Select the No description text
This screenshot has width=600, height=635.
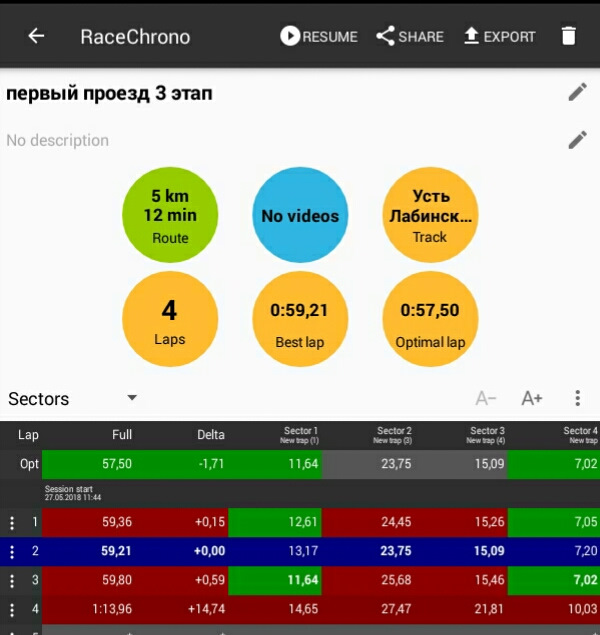[x=57, y=141]
